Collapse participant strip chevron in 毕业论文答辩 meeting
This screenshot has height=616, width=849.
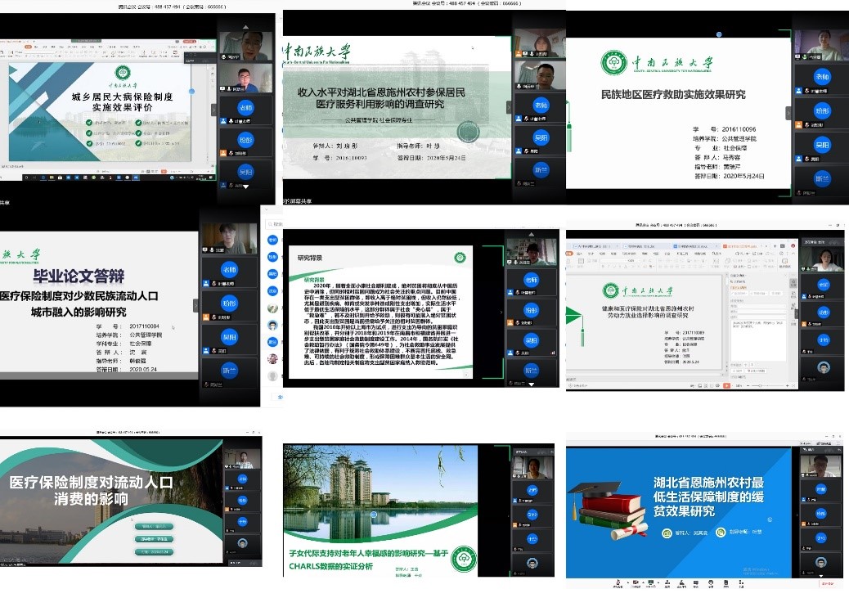click(x=196, y=306)
